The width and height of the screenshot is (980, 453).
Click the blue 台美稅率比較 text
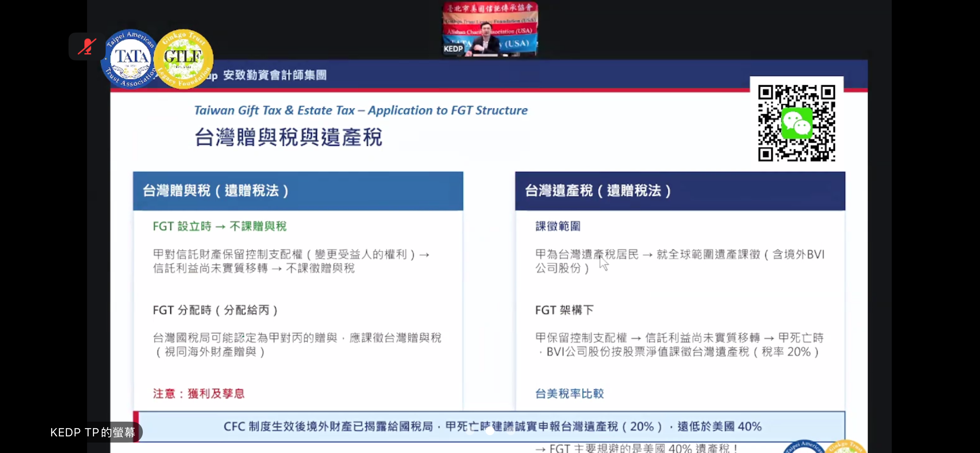pos(569,394)
